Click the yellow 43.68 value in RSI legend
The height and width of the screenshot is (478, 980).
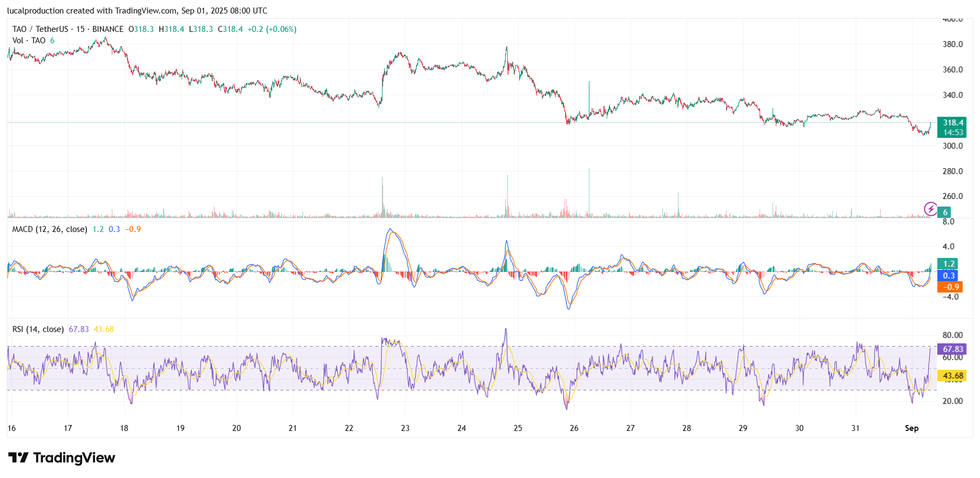(x=104, y=329)
